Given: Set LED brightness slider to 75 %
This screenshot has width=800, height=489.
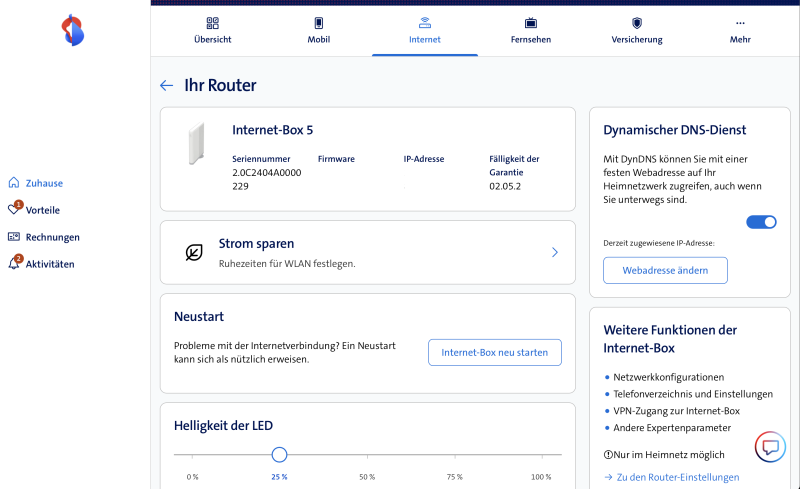Looking at the screenshot, I should 454,455.
